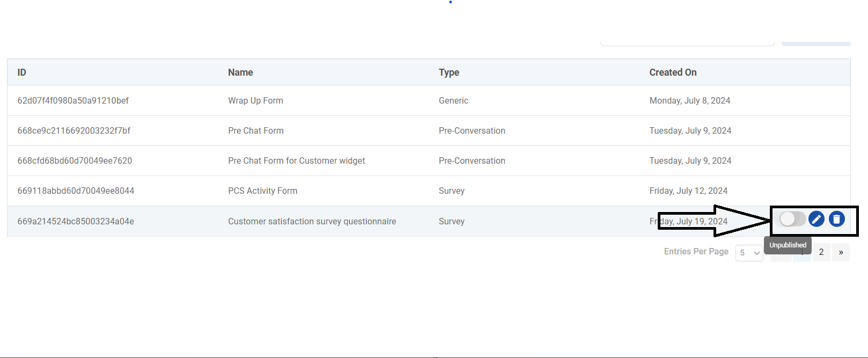Click the Type column header
Viewport: 868px width, 358px height.
pos(449,72)
